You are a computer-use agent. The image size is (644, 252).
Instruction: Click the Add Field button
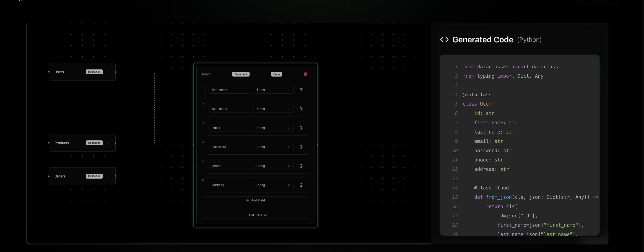255,200
